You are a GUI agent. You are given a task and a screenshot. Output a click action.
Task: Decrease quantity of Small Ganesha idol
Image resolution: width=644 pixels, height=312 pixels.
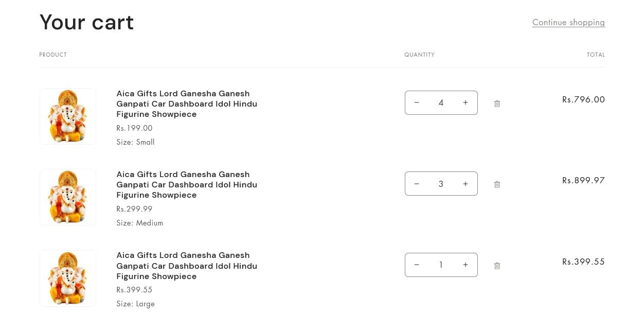coord(417,102)
